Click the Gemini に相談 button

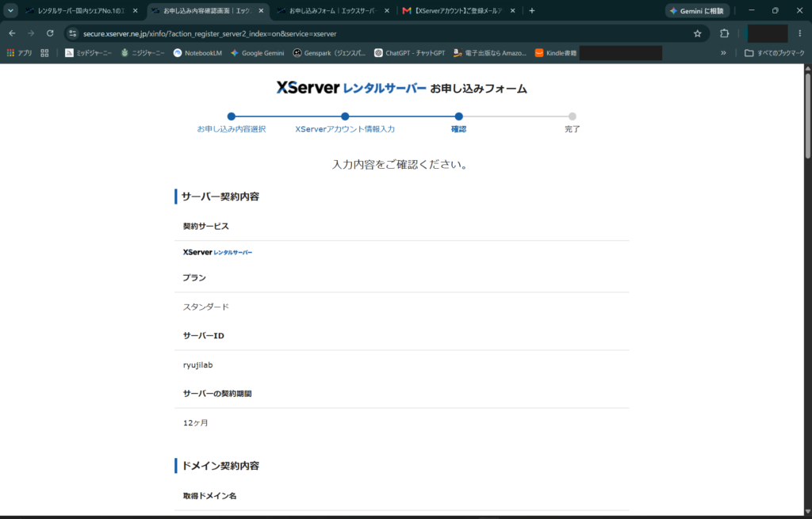697,10
